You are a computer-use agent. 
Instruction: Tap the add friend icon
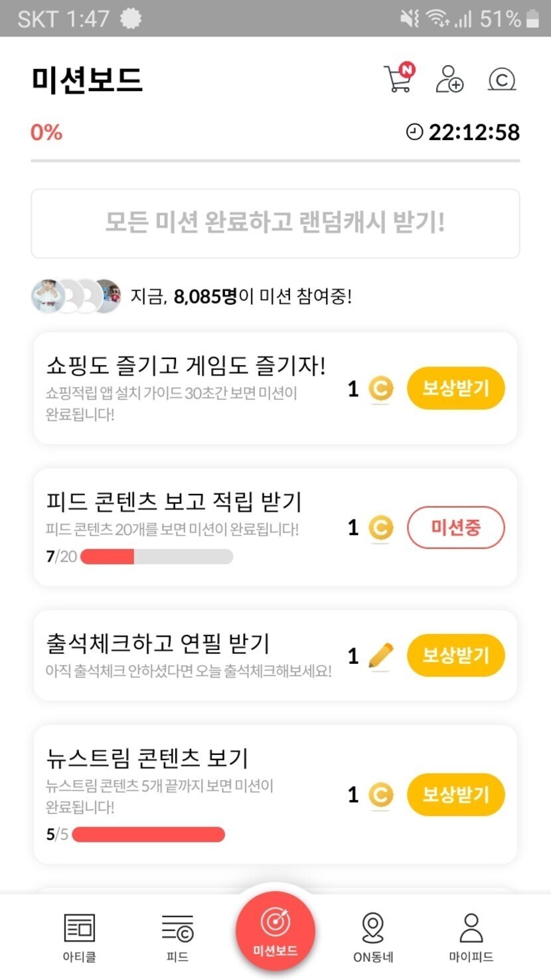point(449,79)
